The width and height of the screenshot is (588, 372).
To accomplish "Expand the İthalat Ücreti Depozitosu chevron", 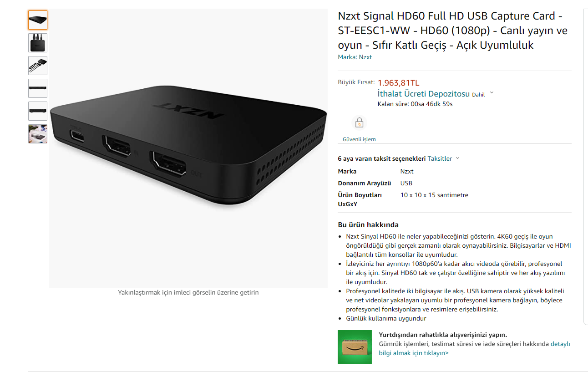I will click(492, 94).
